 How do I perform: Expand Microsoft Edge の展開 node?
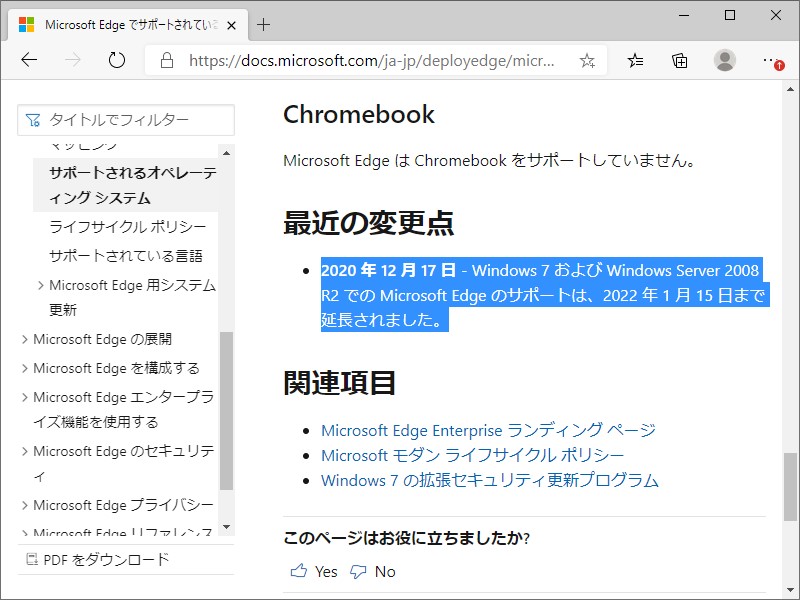coord(24,339)
